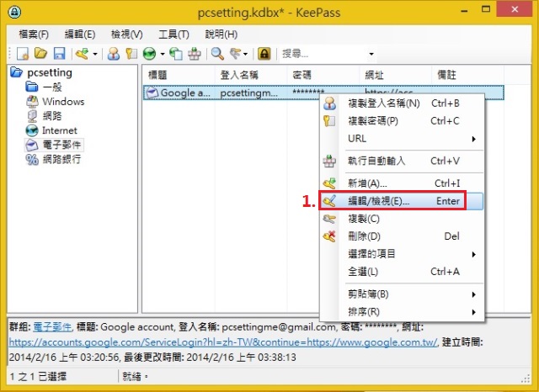The height and width of the screenshot is (392, 539).
Task: Expand the 排序(R) submenu
Action: (402, 312)
